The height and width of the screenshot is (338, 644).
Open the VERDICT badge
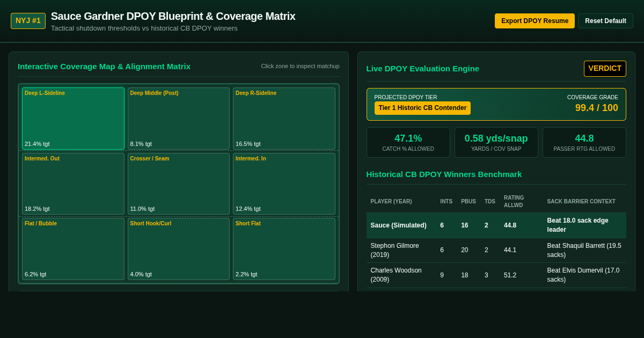point(605,69)
